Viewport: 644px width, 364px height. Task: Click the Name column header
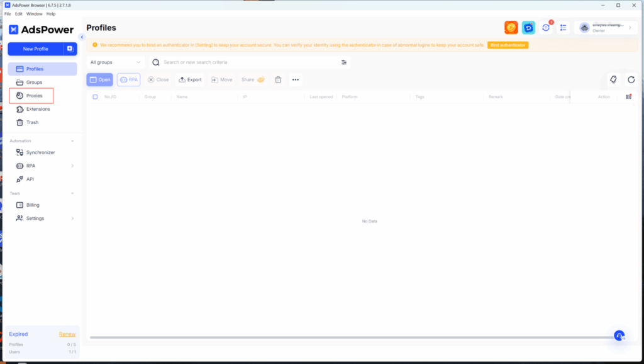point(182,97)
